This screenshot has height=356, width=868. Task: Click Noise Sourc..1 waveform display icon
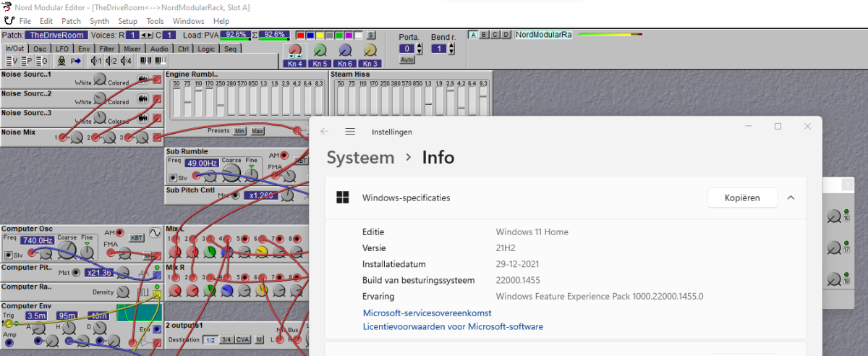click(142, 80)
